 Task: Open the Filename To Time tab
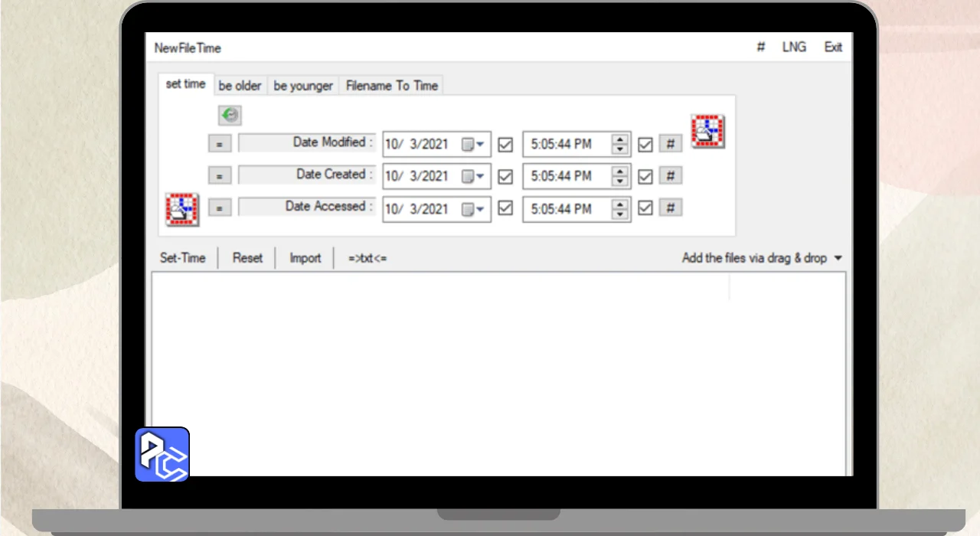pyautogui.click(x=391, y=86)
